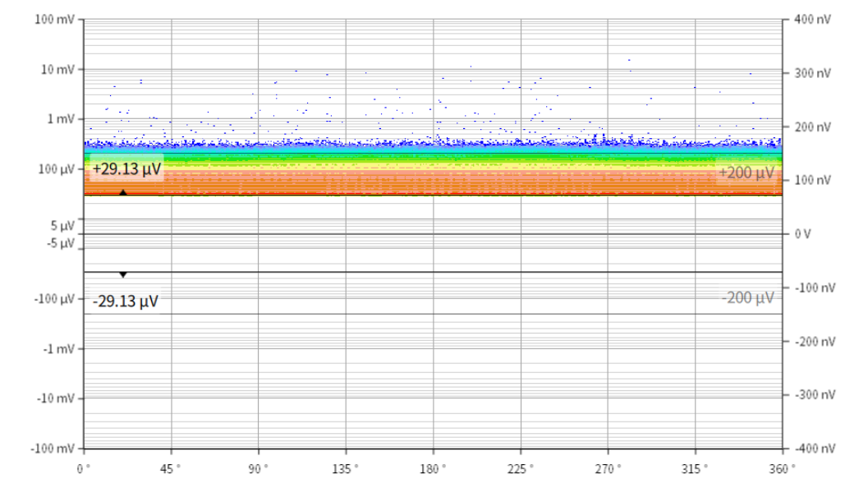The width and height of the screenshot is (868, 479).
Task: Click the 100 mV top left axis label
Action: coord(55,20)
